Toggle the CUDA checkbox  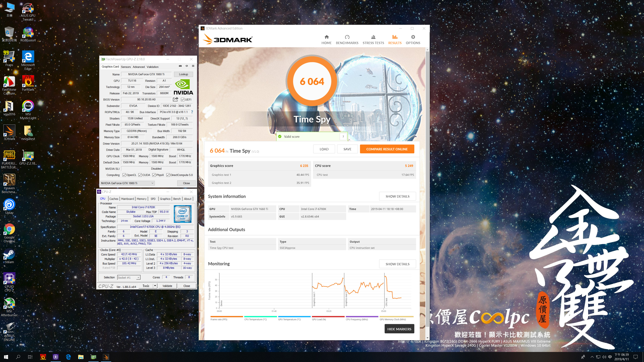pyautogui.click(x=140, y=175)
